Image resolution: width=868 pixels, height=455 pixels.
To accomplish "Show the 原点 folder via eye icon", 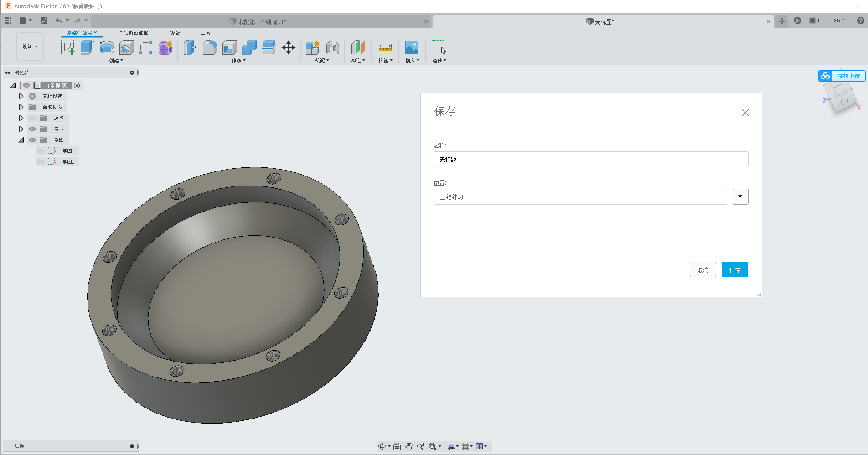I will pyautogui.click(x=32, y=118).
